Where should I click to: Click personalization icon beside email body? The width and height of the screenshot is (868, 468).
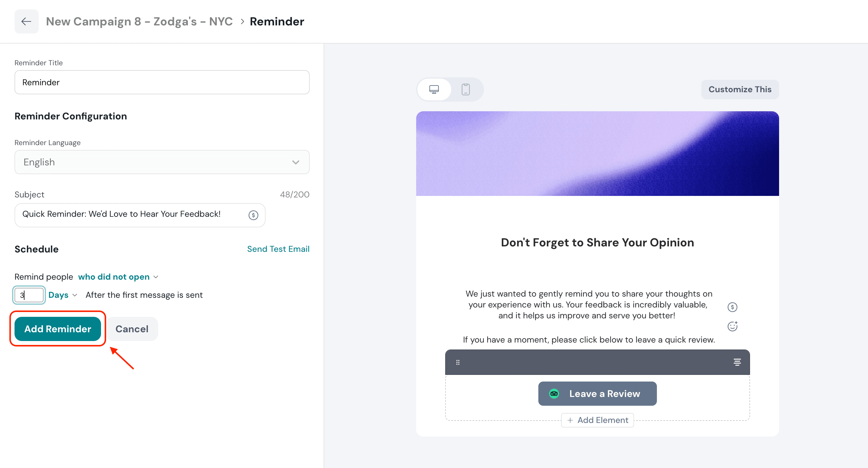732,307
